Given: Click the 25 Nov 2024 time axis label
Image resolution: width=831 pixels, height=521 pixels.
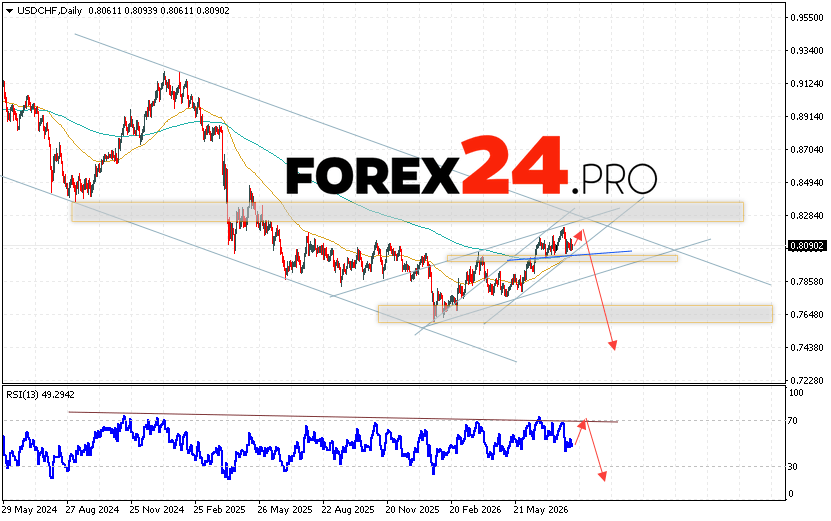Looking at the screenshot, I should [x=156, y=509].
